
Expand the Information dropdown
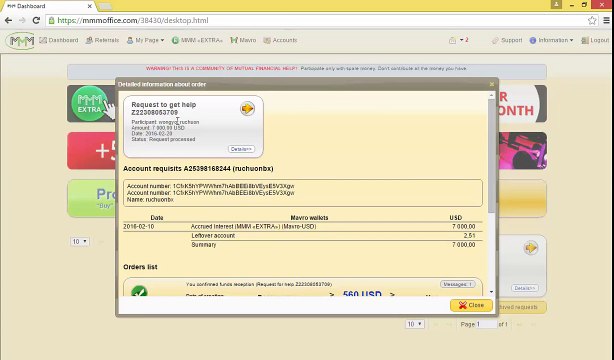point(551,40)
